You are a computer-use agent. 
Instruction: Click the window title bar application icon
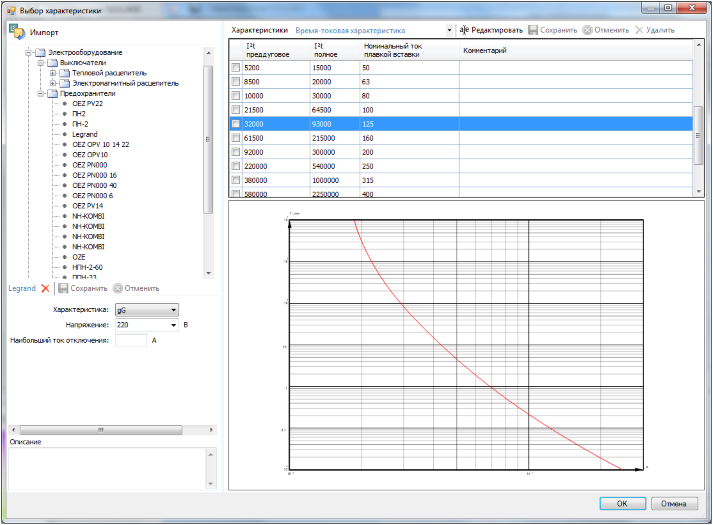11,10
